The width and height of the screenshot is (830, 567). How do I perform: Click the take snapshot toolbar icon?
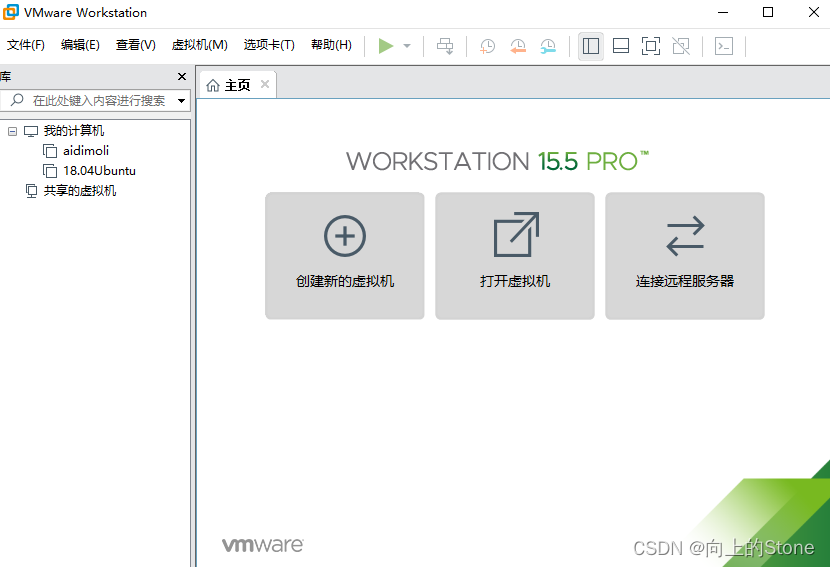487,46
